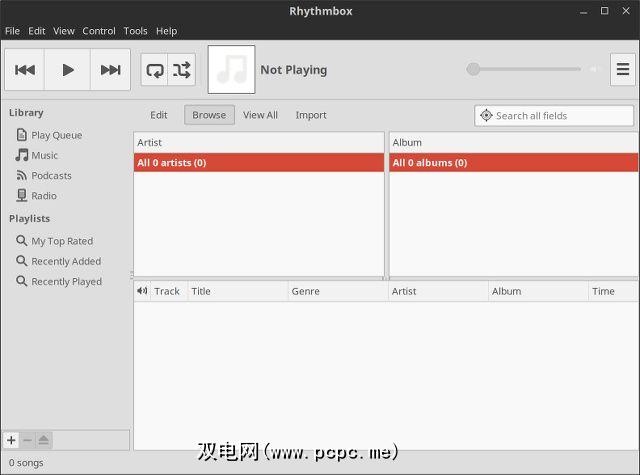The height and width of the screenshot is (475, 640).
Task: Open the search options icon dropdown
Action: click(486, 116)
